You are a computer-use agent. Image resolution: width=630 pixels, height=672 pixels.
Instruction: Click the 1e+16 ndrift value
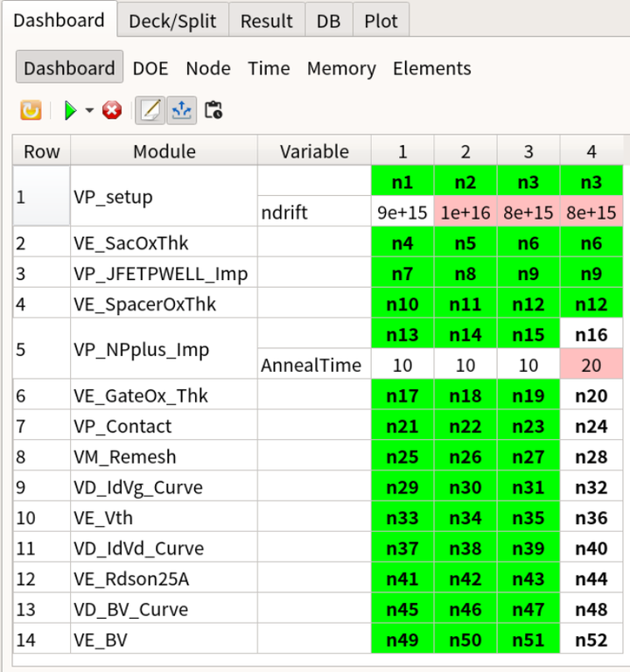(x=465, y=212)
